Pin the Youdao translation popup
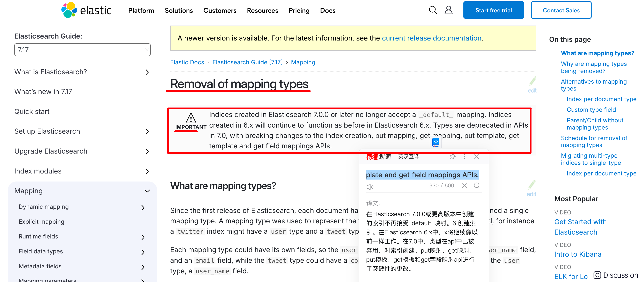 tap(452, 157)
